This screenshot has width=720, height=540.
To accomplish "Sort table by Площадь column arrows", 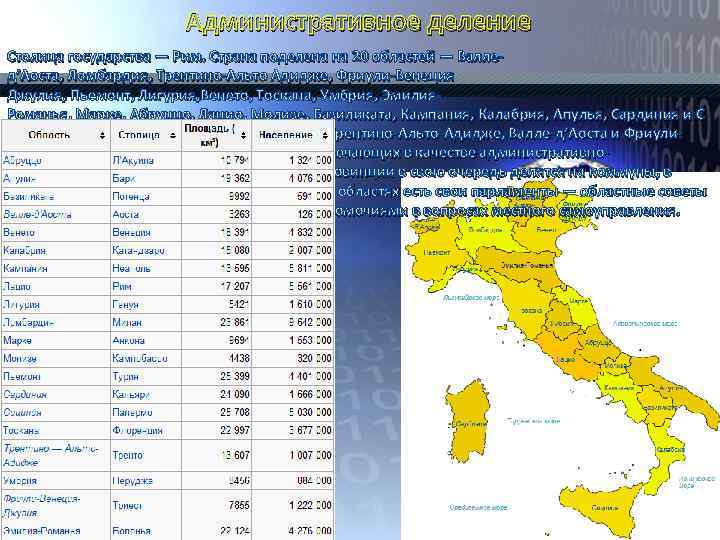I will pyautogui.click(x=243, y=135).
